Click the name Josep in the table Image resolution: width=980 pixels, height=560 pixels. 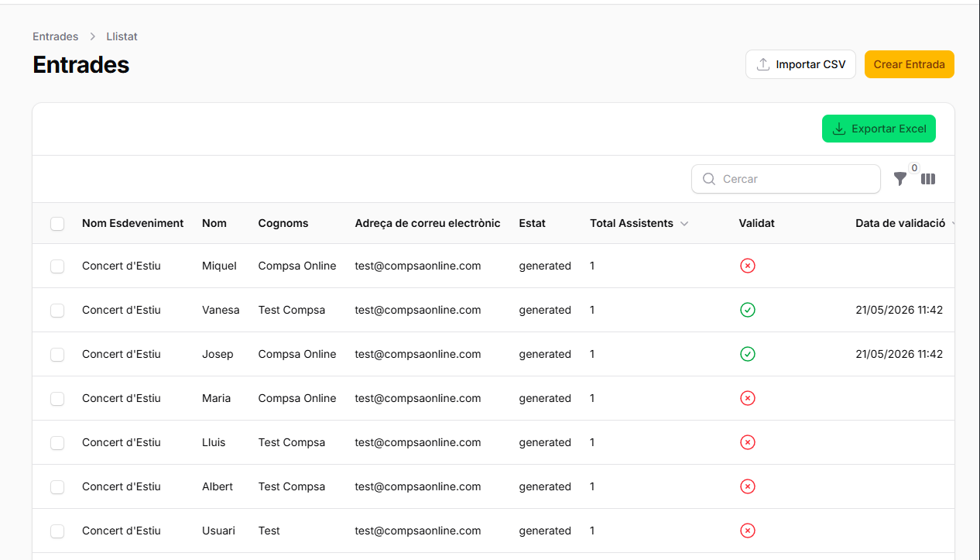[x=218, y=354]
